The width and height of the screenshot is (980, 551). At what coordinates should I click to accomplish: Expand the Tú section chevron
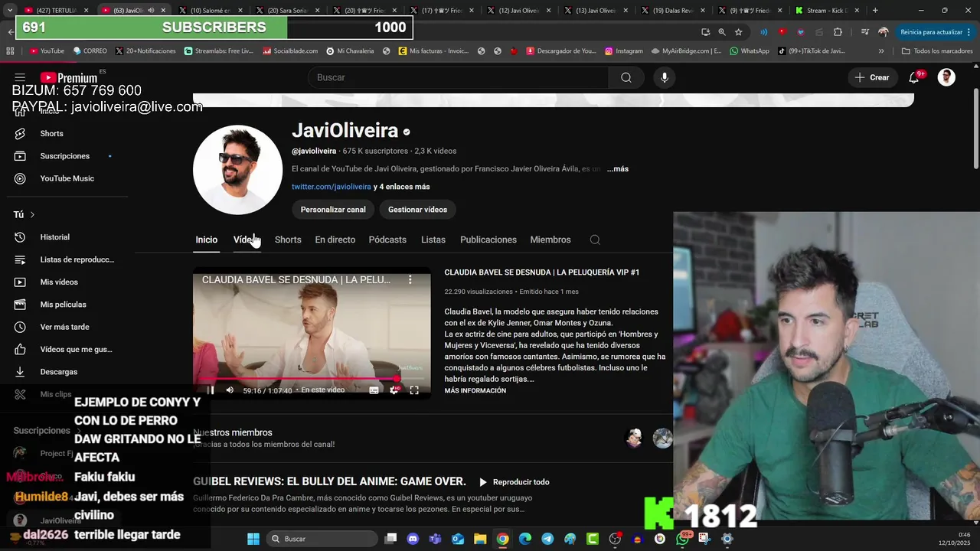pos(32,215)
